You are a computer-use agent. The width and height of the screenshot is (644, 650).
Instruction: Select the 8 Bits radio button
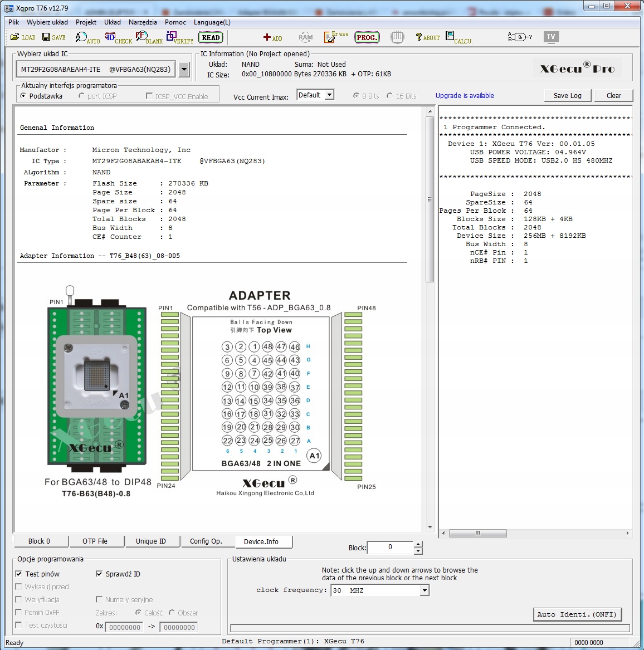(356, 96)
